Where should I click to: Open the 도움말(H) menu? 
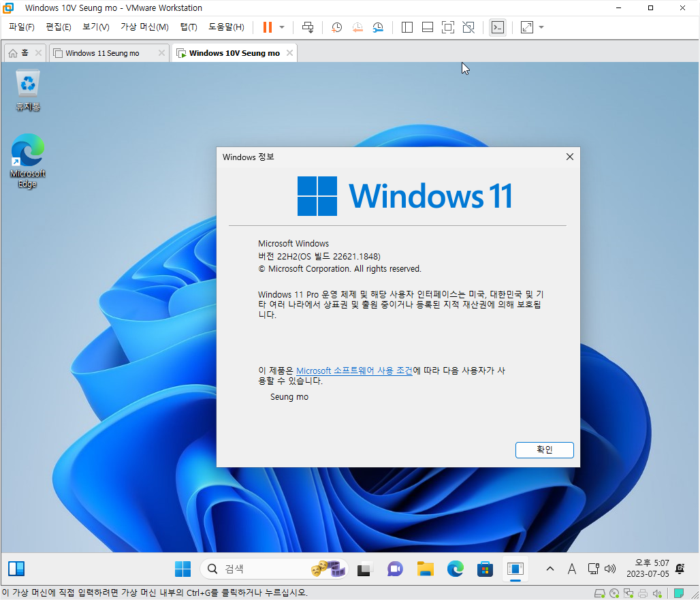(226, 27)
